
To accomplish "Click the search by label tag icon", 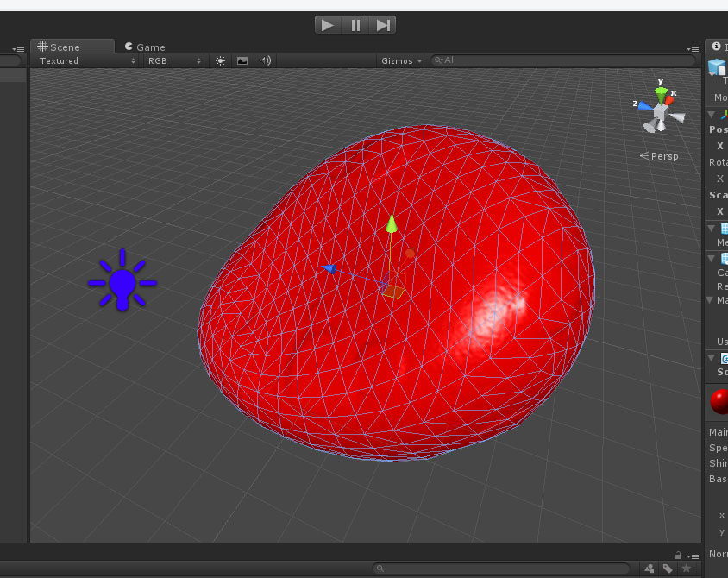I will pos(668,569).
